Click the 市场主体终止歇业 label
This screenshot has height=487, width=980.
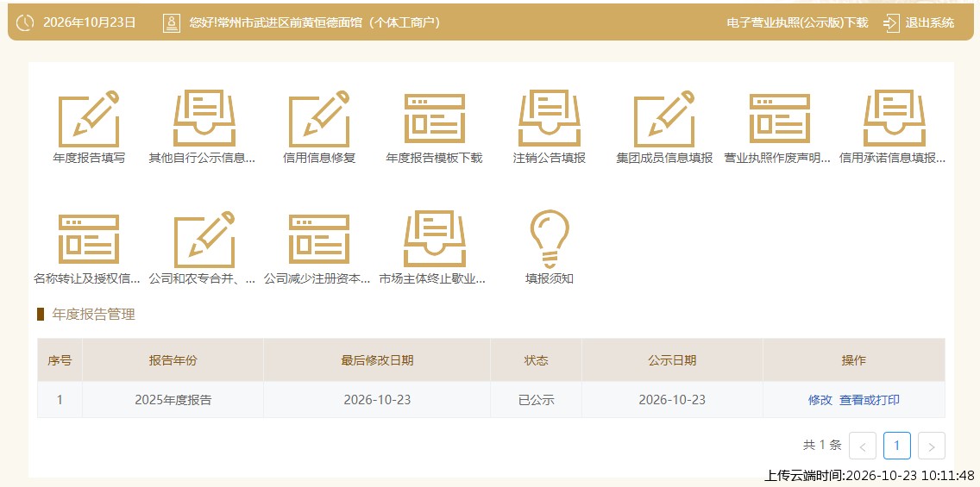[432, 278]
